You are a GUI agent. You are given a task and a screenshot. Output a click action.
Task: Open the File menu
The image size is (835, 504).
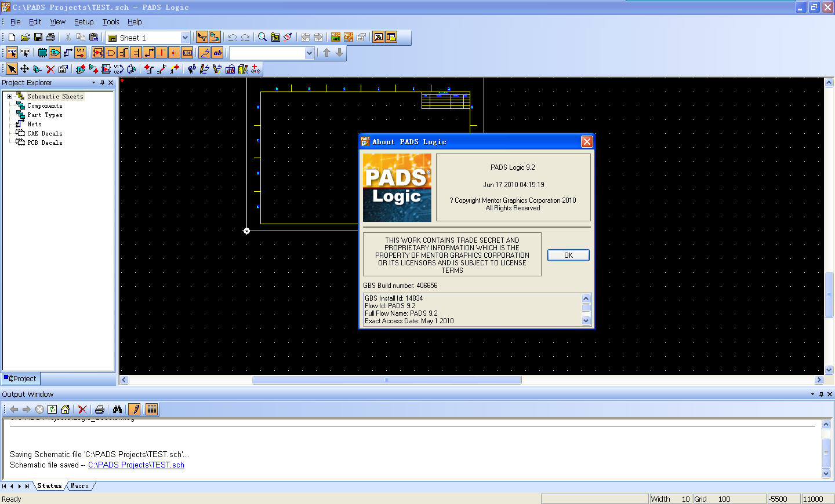[15, 22]
